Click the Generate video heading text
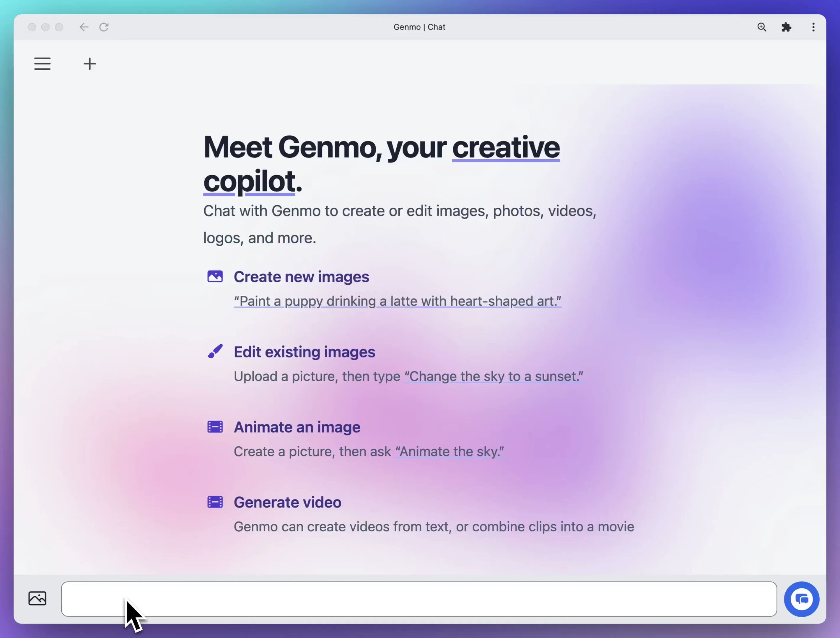 point(287,502)
